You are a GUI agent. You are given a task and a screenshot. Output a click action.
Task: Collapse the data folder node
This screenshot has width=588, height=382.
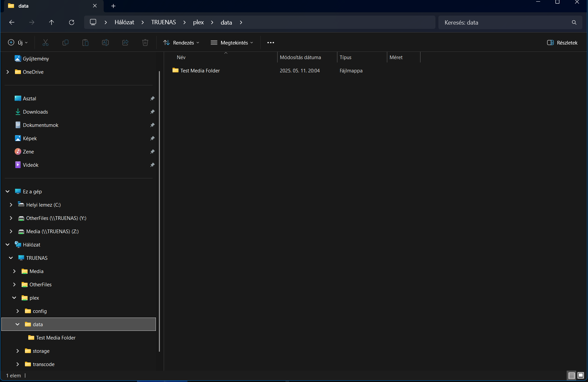coord(18,324)
